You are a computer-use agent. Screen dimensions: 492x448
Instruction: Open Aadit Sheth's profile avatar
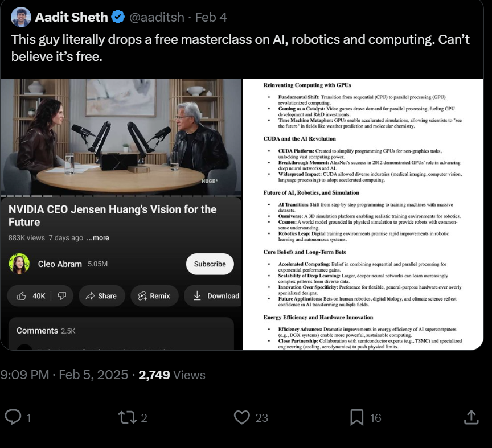point(21,18)
